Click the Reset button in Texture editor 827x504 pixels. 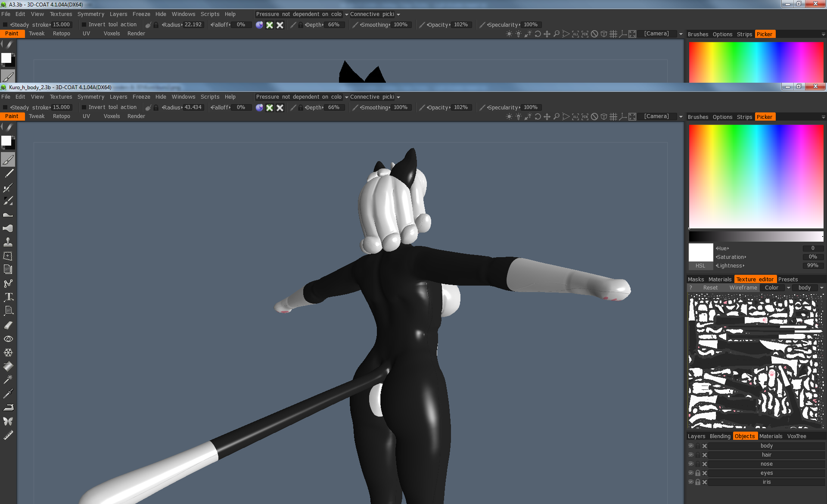(x=710, y=288)
